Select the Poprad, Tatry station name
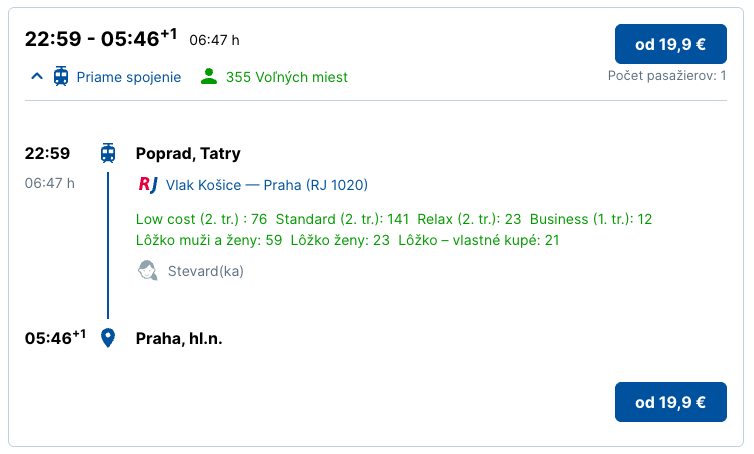The height and width of the screenshot is (454, 754). coord(188,153)
